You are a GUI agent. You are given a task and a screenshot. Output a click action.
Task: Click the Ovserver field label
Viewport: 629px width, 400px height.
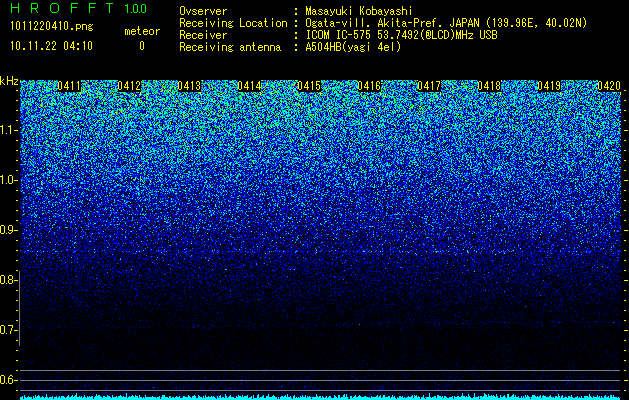point(203,11)
